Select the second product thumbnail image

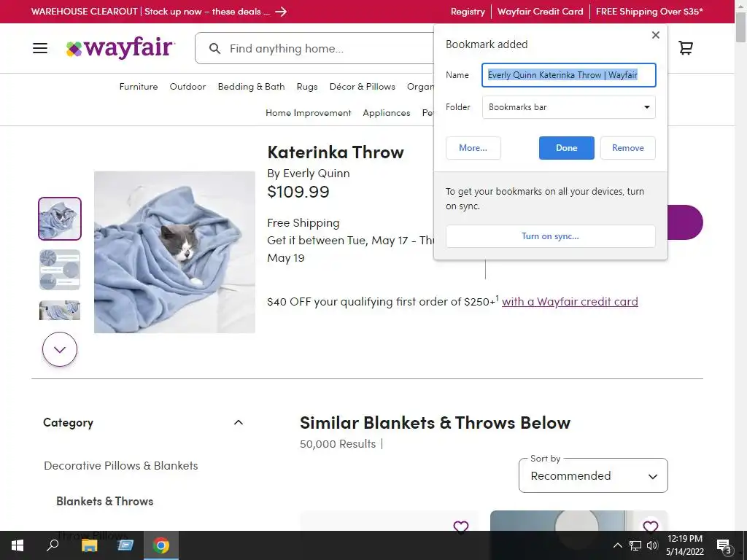point(60,270)
